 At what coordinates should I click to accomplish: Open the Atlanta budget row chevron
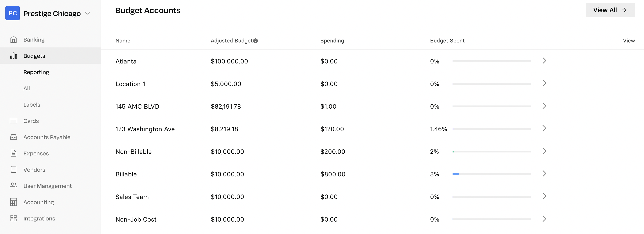click(x=544, y=61)
